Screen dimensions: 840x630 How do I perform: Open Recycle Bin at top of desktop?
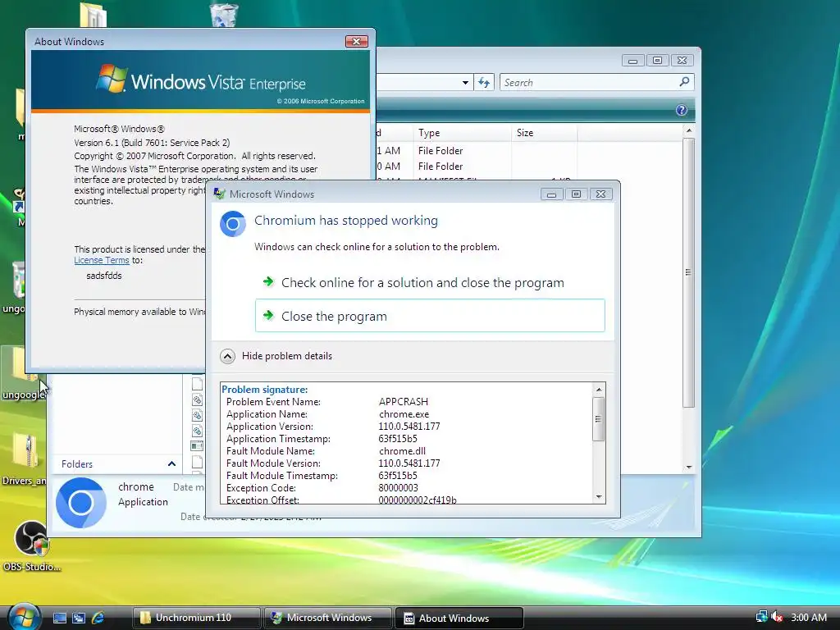[224, 14]
